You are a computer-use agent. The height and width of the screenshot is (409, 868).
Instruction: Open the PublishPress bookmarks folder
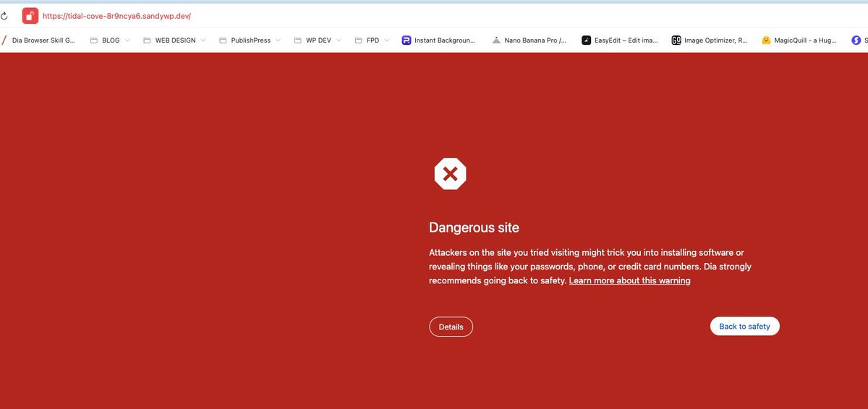[x=250, y=40]
